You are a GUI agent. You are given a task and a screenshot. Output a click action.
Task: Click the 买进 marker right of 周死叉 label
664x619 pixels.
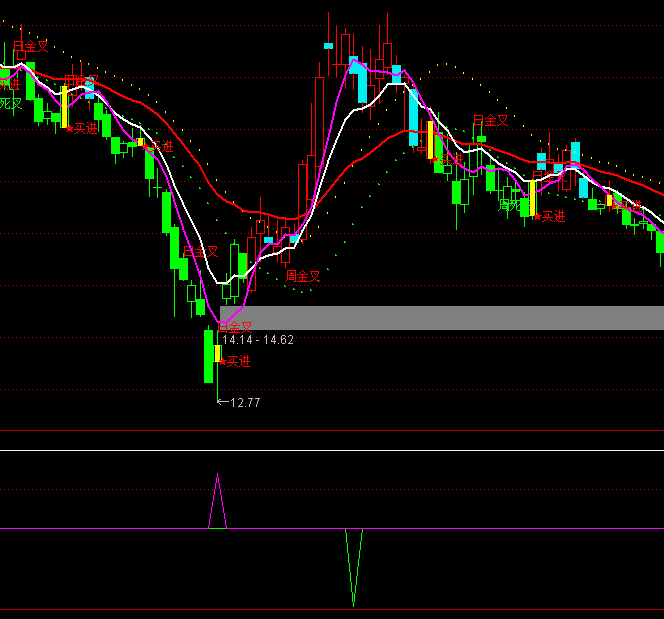pyautogui.click(x=552, y=215)
